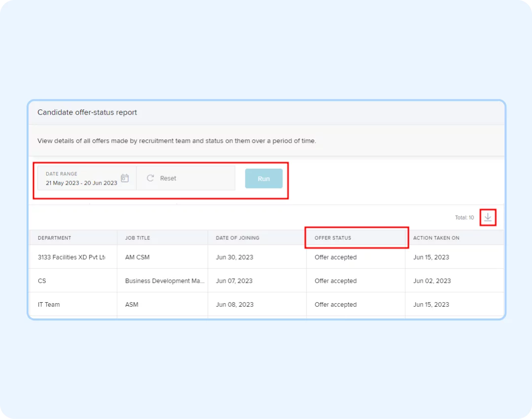The width and height of the screenshot is (532, 419).
Task: Click the Jun 07, 2023 joining date
Action: tap(234, 281)
